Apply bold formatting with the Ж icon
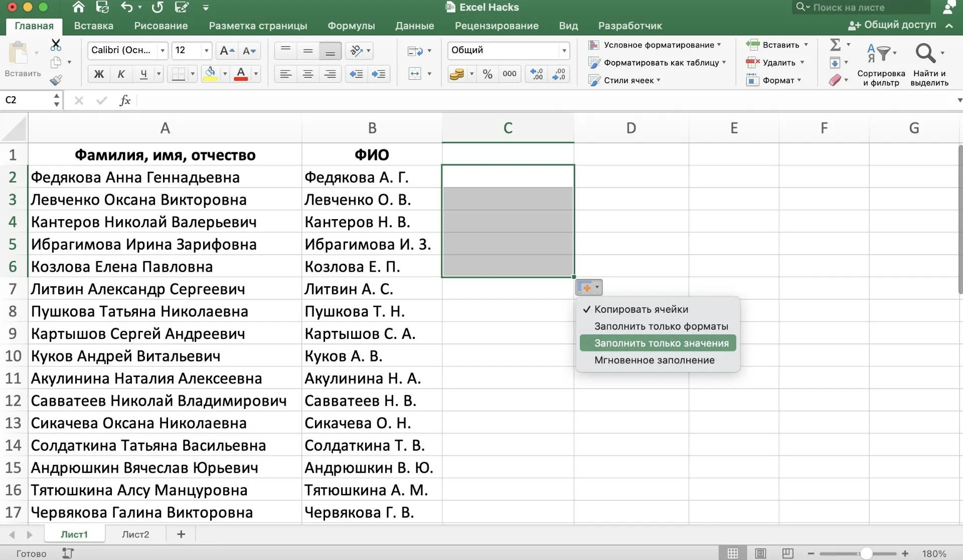 [x=98, y=74]
